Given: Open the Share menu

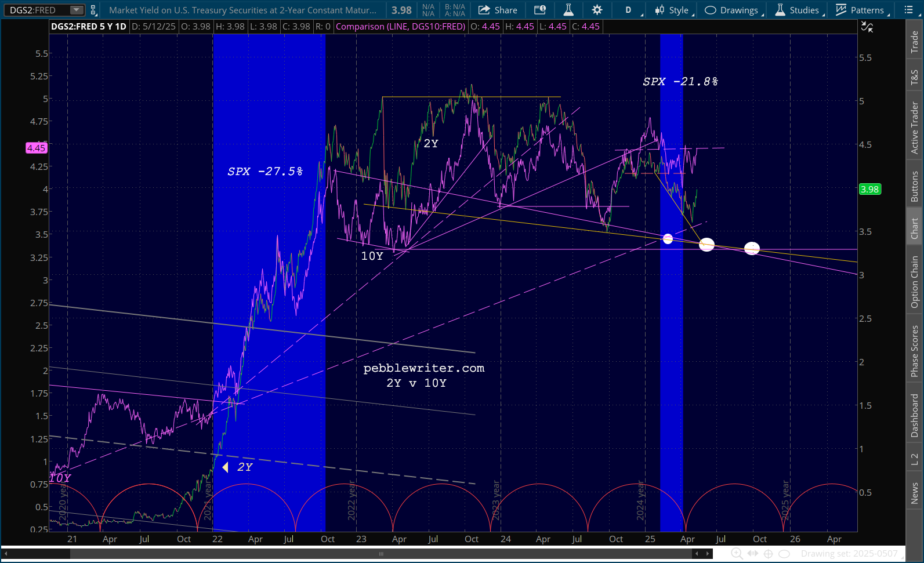Looking at the screenshot, I should click(x=498, y=10).
